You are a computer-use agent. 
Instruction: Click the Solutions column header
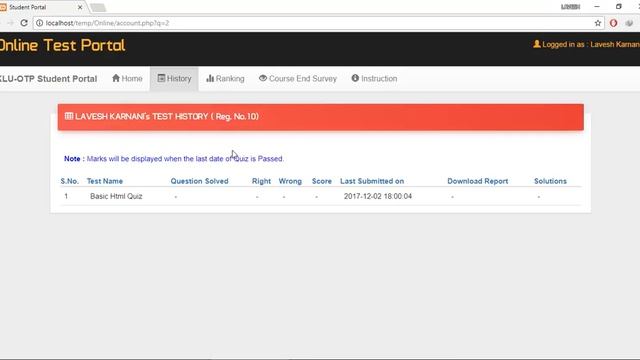point(550,181)
